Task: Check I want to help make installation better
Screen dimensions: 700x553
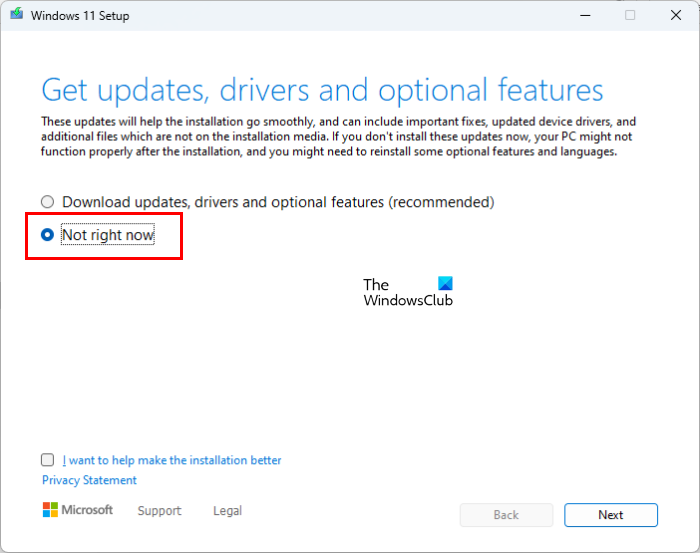Action: pyautogui.click(x=47, y=460)
